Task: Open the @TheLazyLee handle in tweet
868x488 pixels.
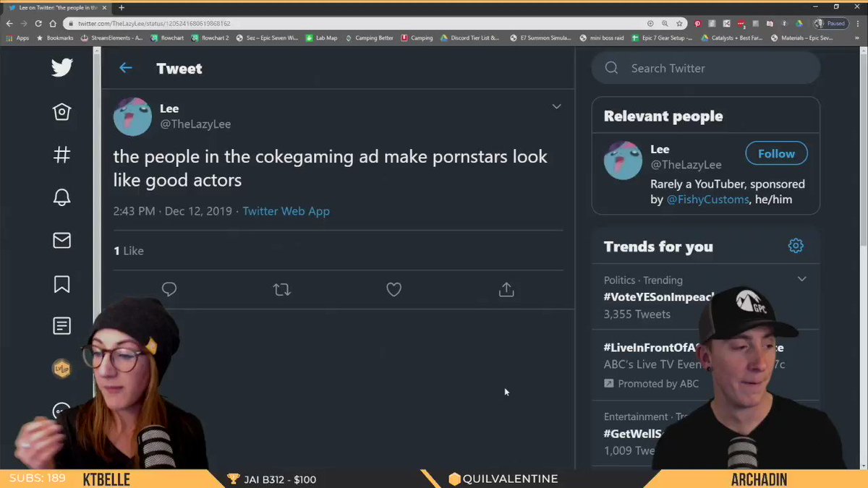Action: click(195, 124)
